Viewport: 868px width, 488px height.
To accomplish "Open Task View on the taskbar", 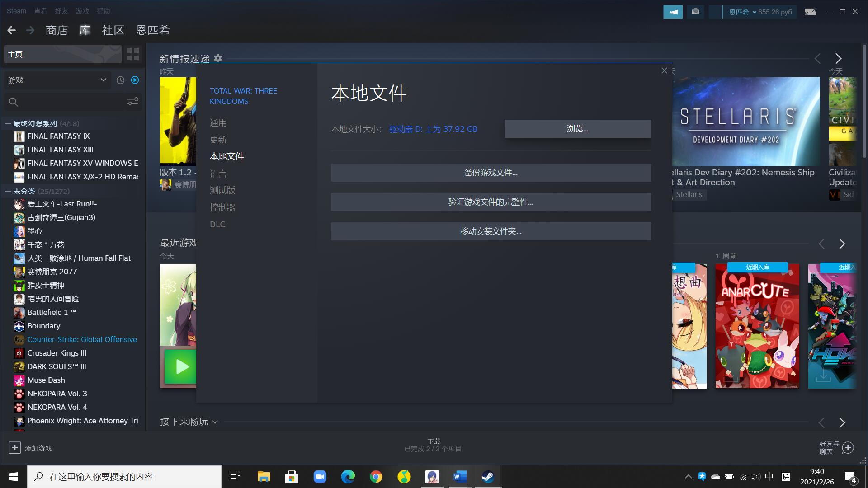I will point(235,477).
